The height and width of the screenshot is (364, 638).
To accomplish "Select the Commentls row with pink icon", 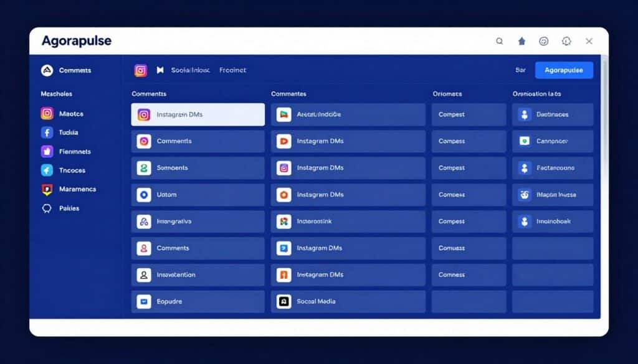I will (198, 141).
